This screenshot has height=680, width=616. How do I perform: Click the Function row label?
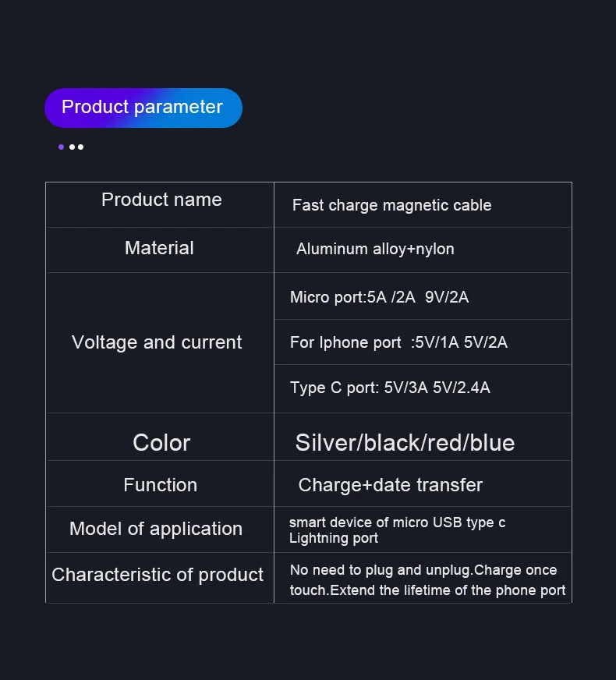pos(160,485)
